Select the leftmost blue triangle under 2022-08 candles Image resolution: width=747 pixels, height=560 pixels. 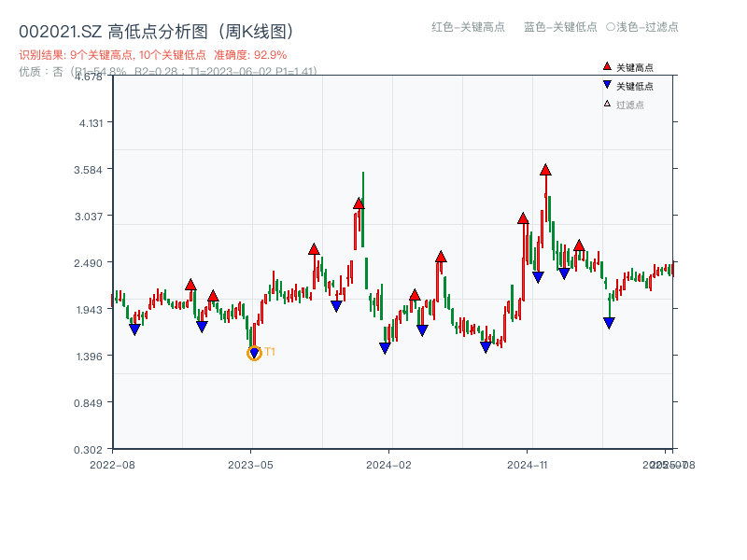(x=134, y=329)
